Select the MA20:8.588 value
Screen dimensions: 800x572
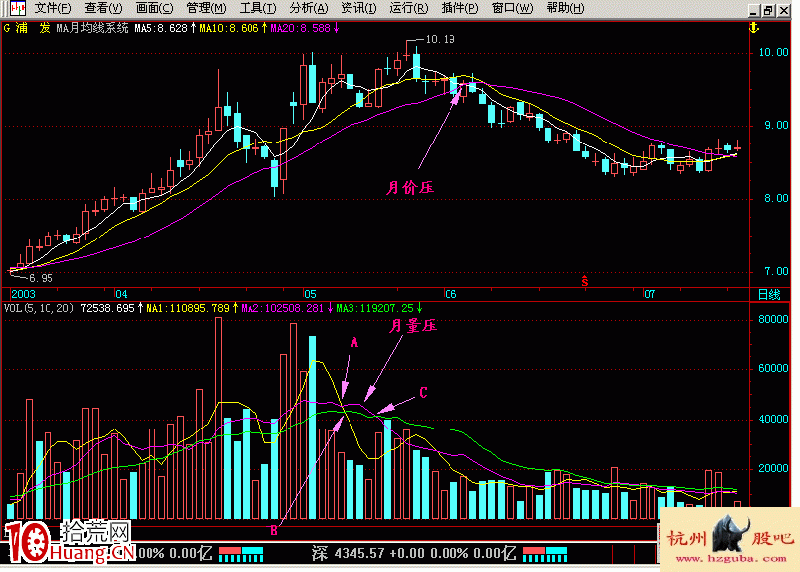[301, 29]
